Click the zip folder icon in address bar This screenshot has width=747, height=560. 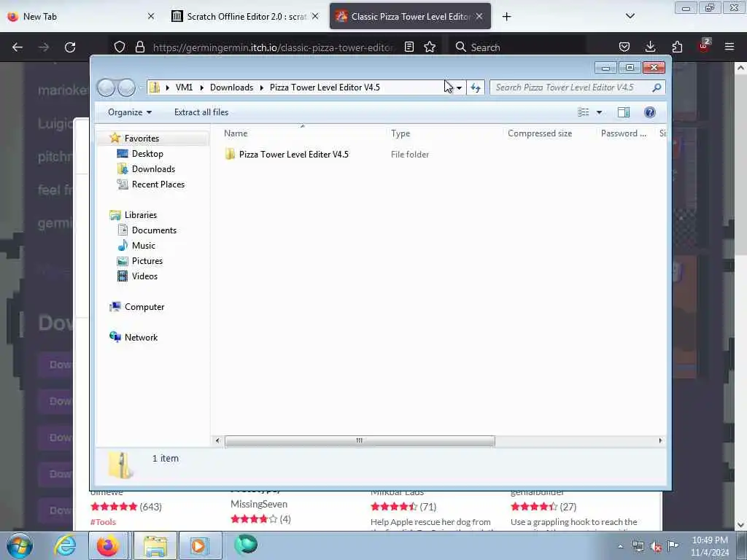pyautogui.click(x=155, y=87)
